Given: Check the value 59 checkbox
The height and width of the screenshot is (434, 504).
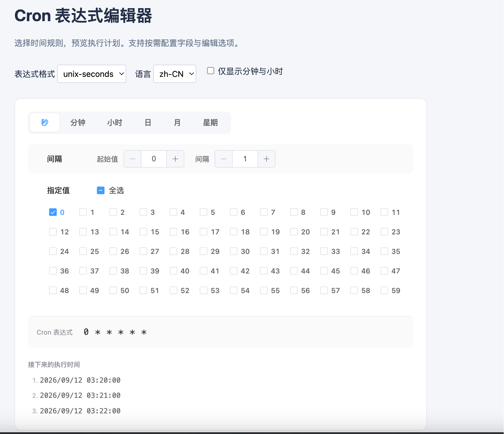Looking at the screenshot, I should point(384,290).
